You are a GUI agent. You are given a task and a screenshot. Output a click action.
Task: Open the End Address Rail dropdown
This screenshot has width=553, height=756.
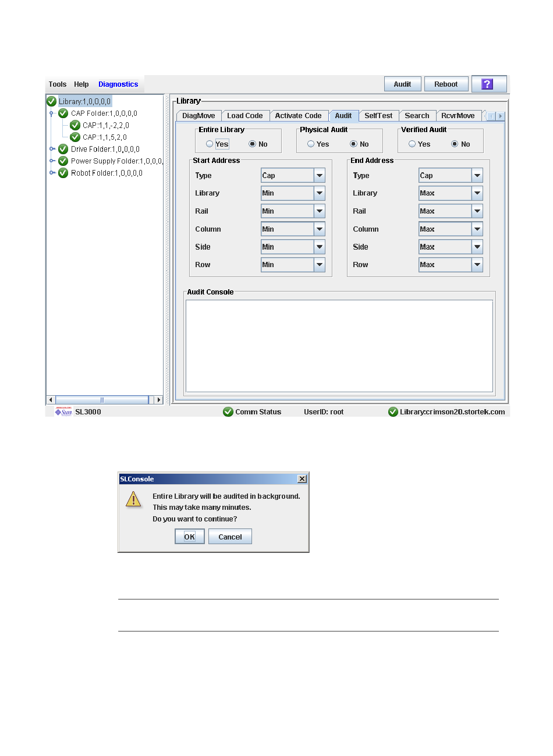coord(477,211)
